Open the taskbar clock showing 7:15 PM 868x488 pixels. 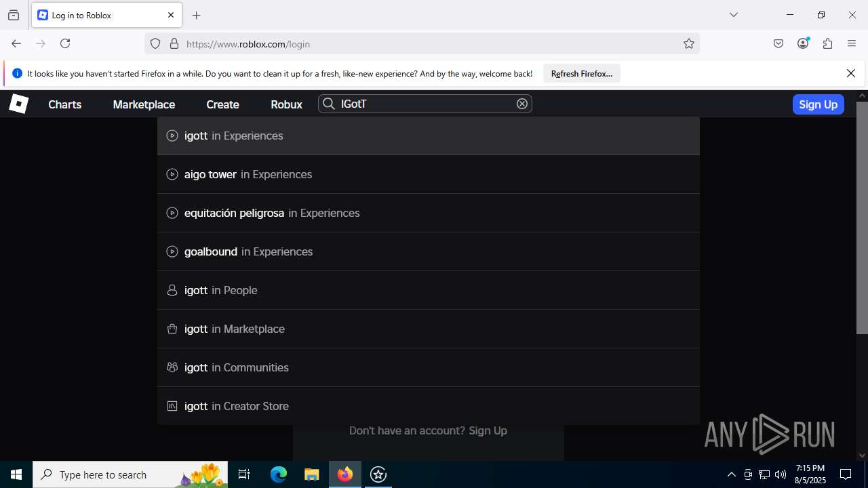tap(810, 474)
